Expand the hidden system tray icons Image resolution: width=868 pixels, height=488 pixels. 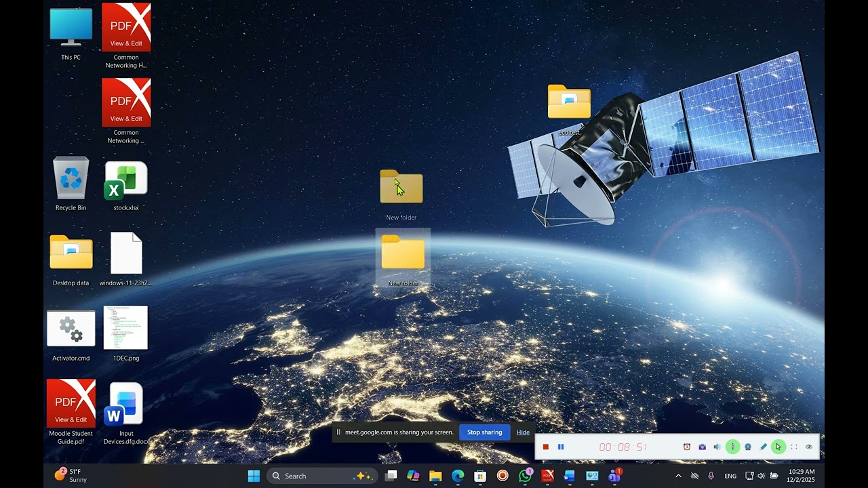click(678, 476)
